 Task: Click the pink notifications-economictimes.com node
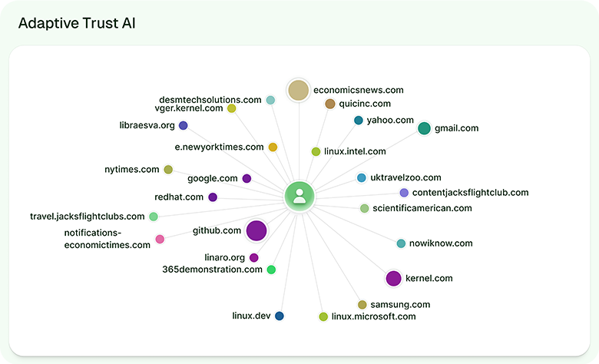(x=160, y=239)
